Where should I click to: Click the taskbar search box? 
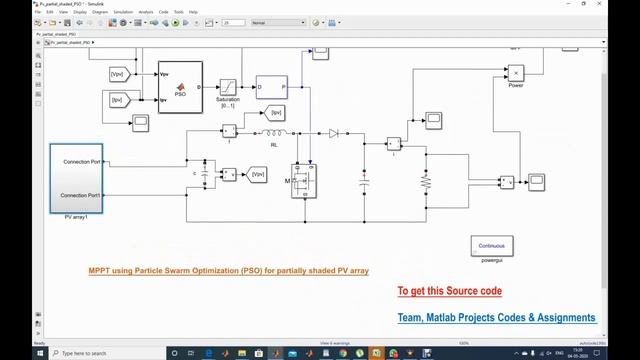[108, 353]
